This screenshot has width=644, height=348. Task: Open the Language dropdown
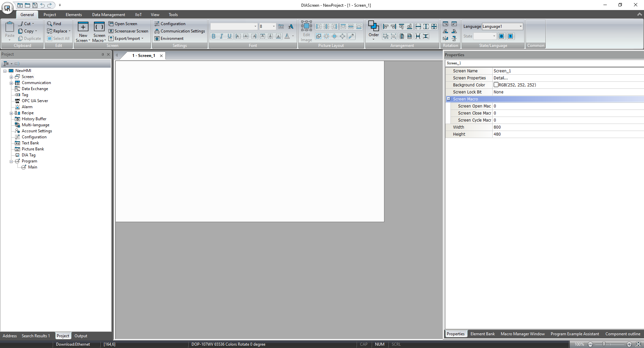(x=521, y=26)
